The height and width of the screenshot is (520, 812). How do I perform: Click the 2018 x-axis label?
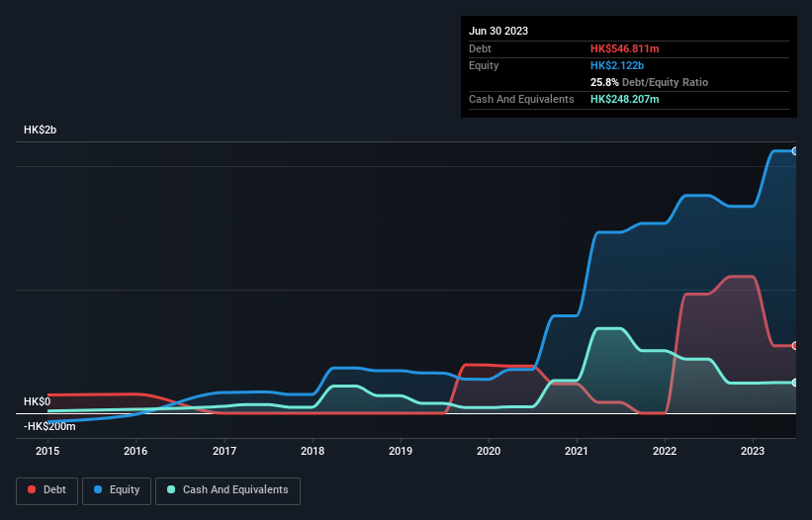click(313, 451)
